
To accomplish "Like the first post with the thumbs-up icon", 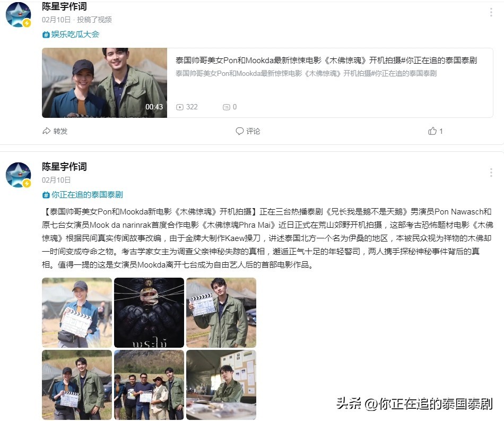I will point(432,131).
